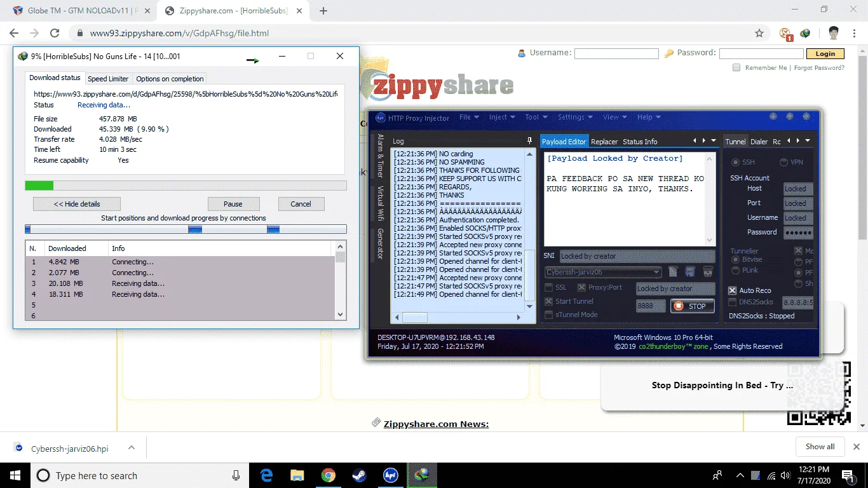
Task: Select the Bitvise tunnelier radio button
Action: pos(735,259)
